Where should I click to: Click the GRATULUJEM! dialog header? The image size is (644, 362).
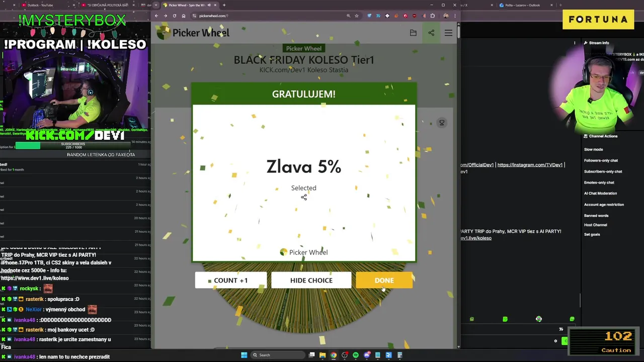click(x=303, y=94)
